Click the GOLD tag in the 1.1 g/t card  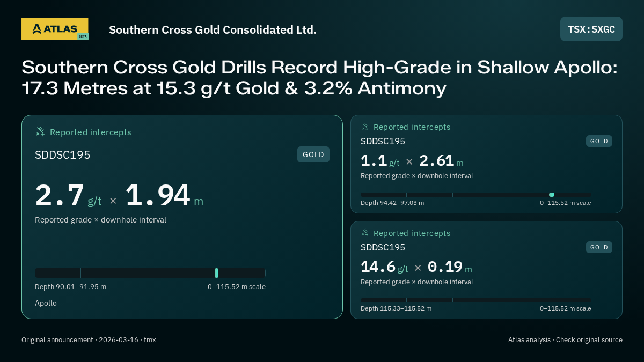pyautogui.click(x=599, y=141)
